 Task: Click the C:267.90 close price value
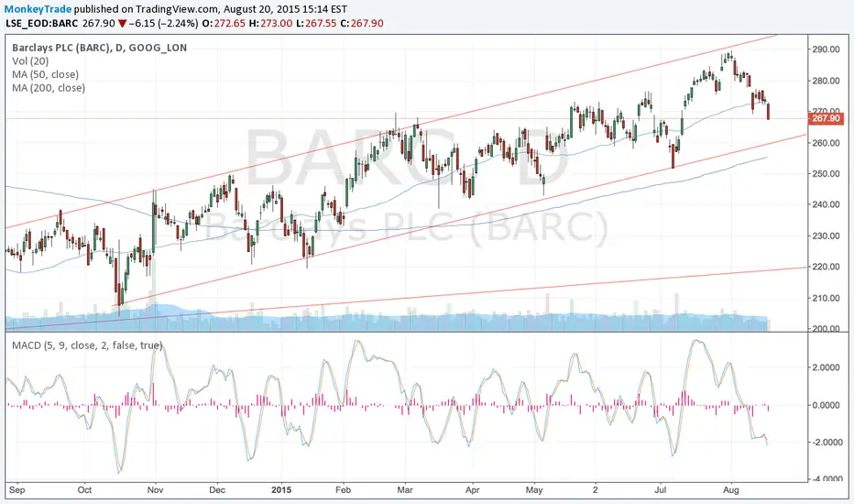(362, 24)
